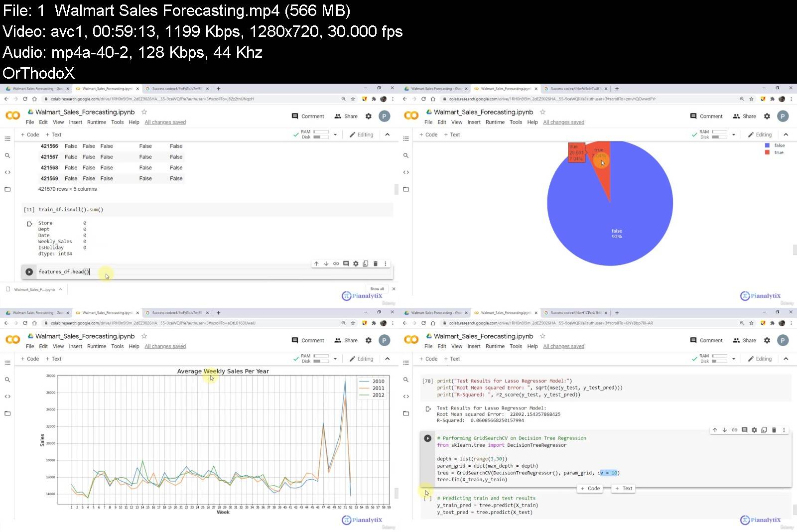The height and width of the screenshot is (532, 797).
Task: Move the Decision Tree GridSearchCV cell up
Action: coord(715,430)
